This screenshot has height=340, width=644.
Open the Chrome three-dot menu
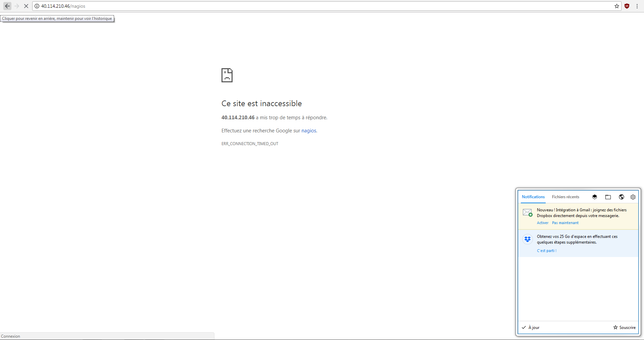(637, 6)
